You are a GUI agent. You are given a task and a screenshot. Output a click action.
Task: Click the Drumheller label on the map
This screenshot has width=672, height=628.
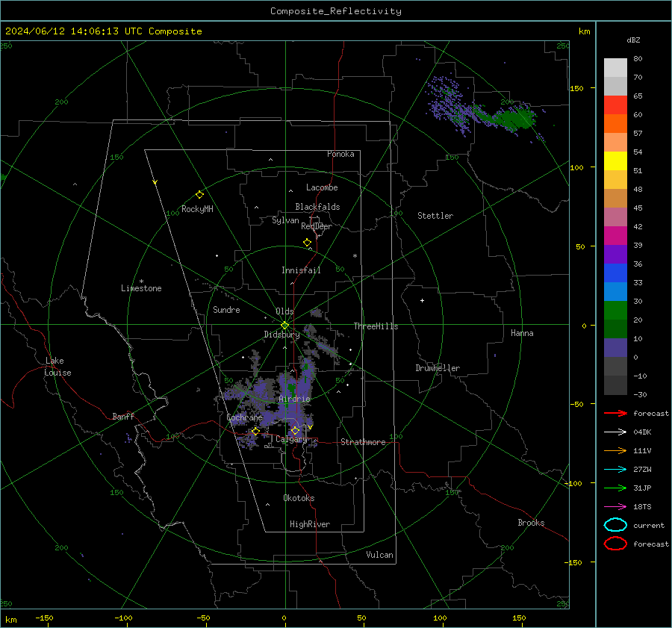click(438, 368)
